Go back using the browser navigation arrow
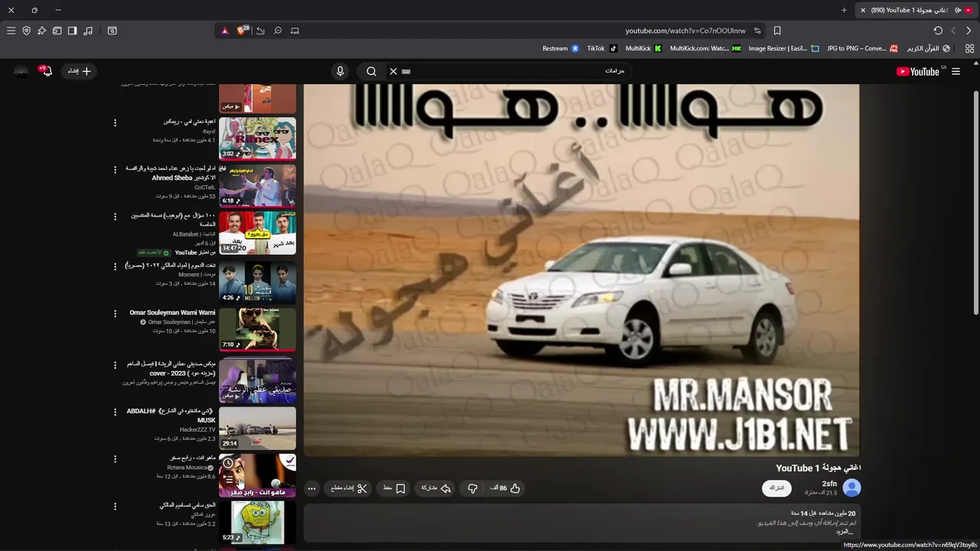 (969, 31)
